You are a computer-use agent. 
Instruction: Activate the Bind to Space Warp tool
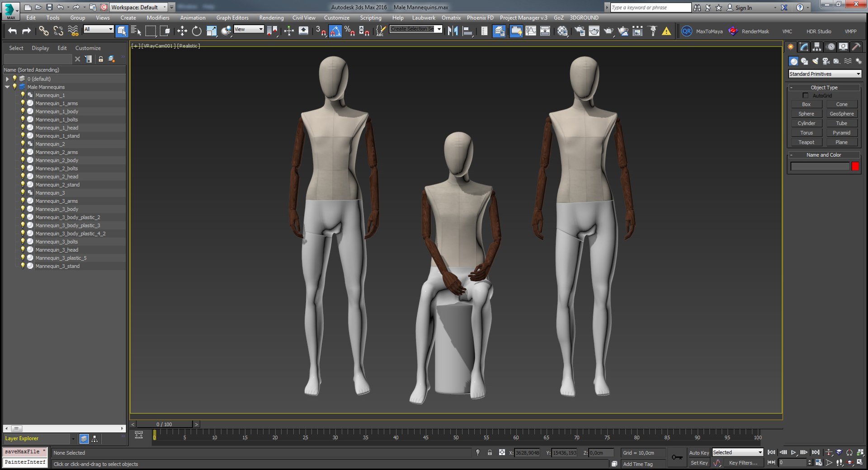click(73, 31)
